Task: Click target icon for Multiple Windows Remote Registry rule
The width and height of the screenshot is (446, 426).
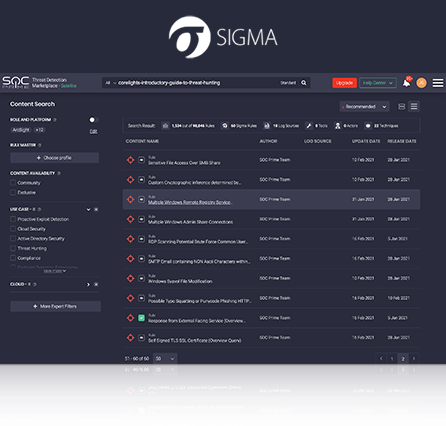Action: (130, 199)
